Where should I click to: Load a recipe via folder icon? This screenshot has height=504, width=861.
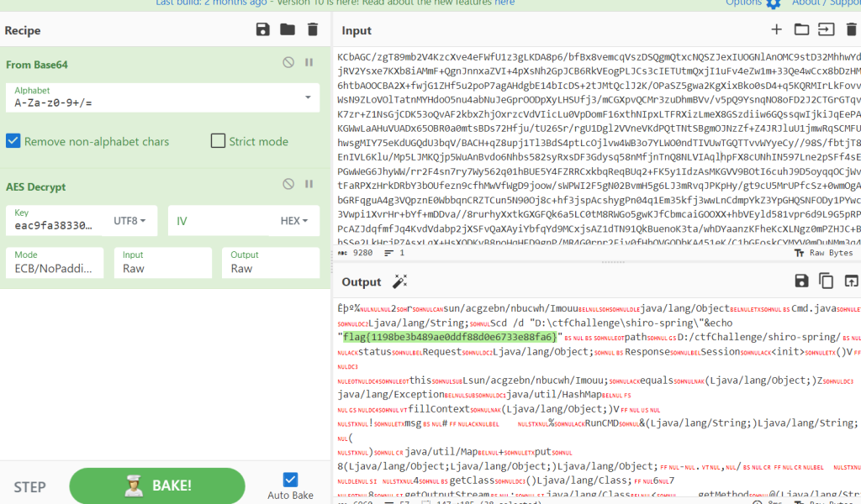click(288, 30)
